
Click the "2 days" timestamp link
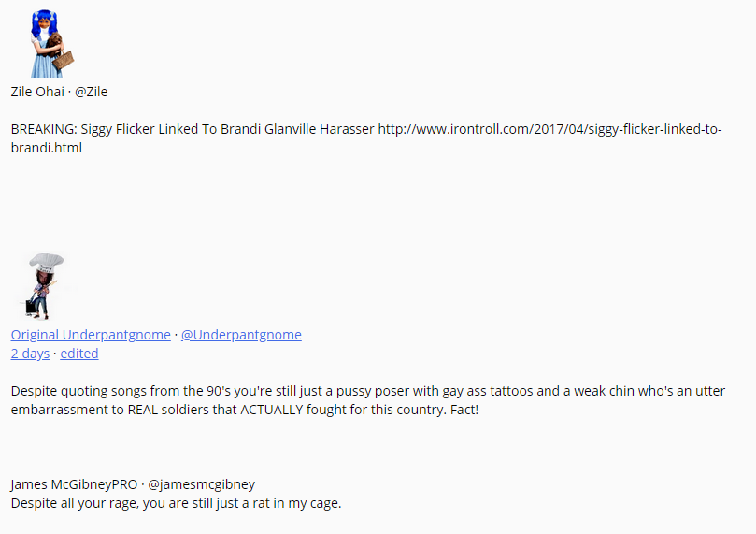pos(30,354)
